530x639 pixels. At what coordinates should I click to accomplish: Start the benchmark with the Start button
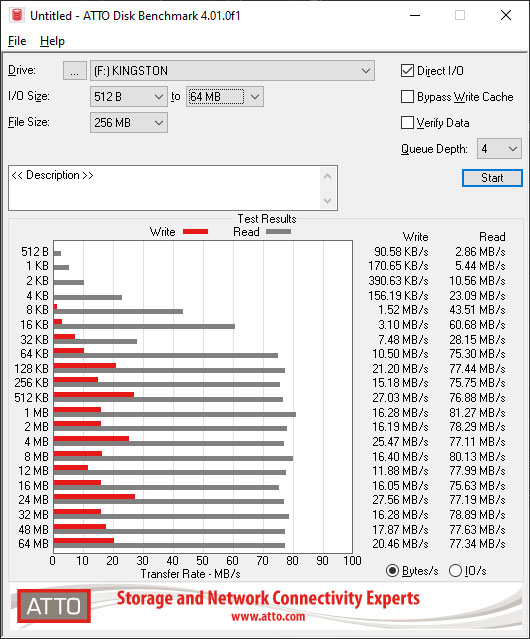[x=492, y=178]
